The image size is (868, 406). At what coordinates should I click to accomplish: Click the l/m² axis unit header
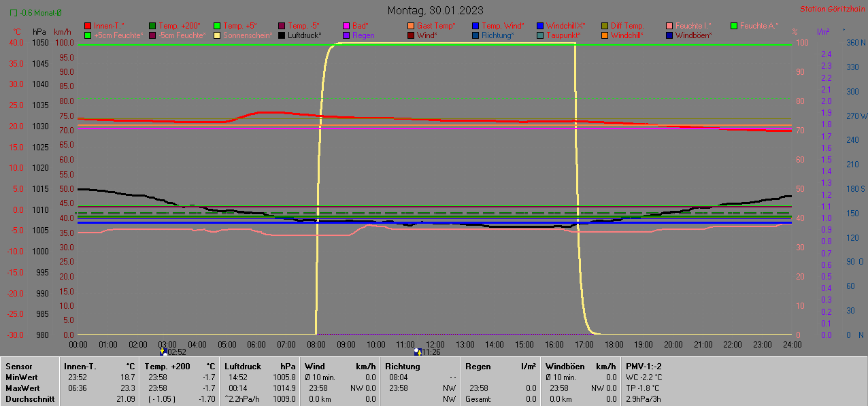point(823,32)
